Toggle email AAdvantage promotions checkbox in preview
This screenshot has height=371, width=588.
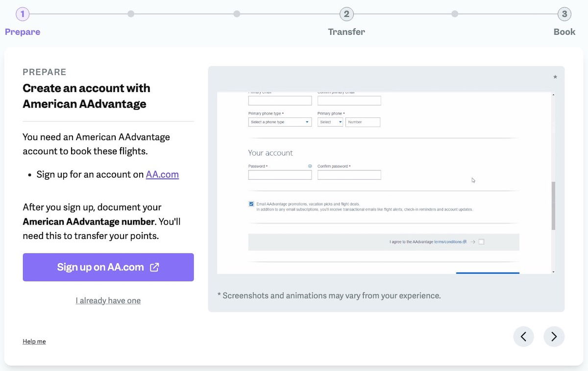(251, 204)
